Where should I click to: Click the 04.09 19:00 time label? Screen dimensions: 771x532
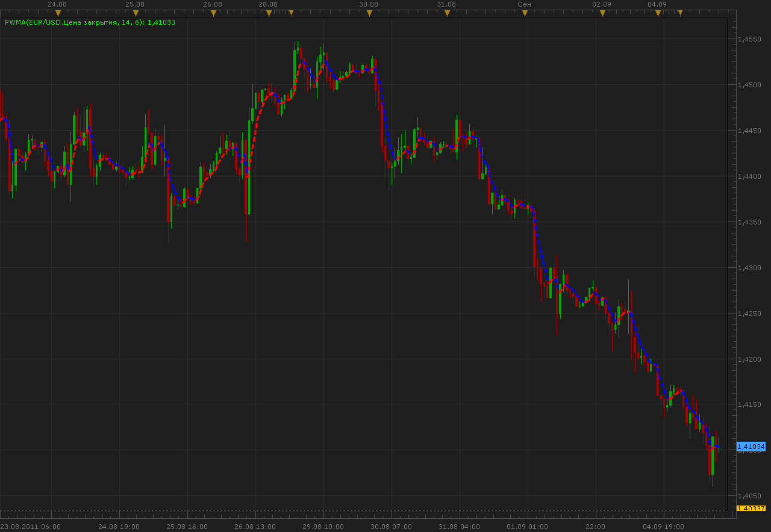click(x=663, y=527)
